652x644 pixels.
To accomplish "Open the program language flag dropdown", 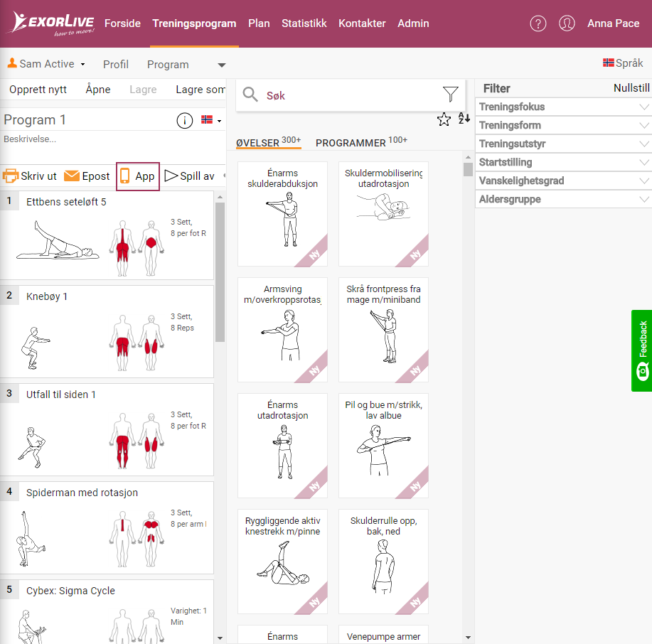I will (211, 120).
